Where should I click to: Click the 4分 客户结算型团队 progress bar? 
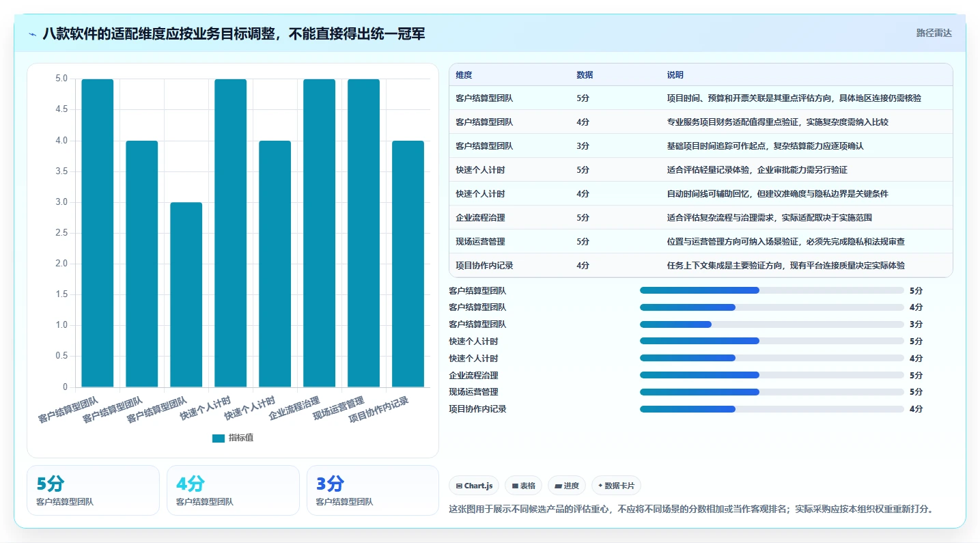coord(772,307)
